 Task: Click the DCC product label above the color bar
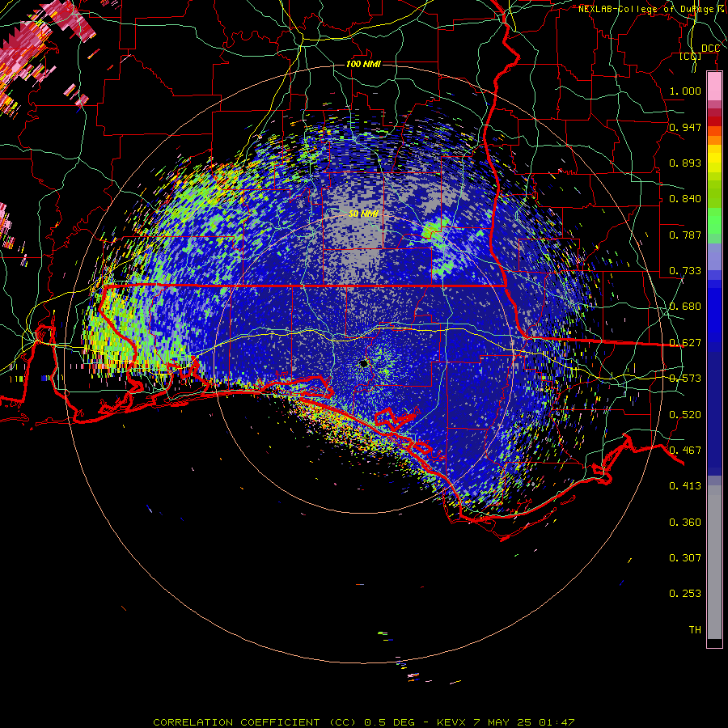pos(710,49)
